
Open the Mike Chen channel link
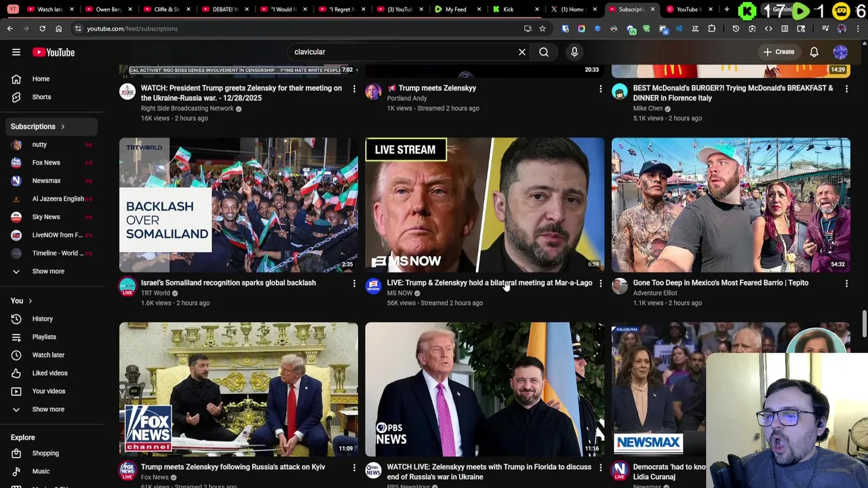[x=648, y=108]
